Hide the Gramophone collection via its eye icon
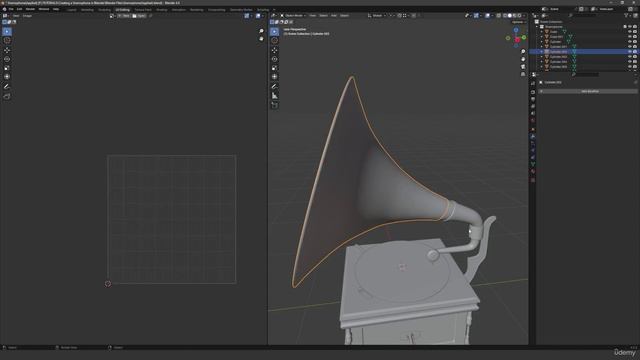This screenshot has height=360, width=640. (630, 27)
